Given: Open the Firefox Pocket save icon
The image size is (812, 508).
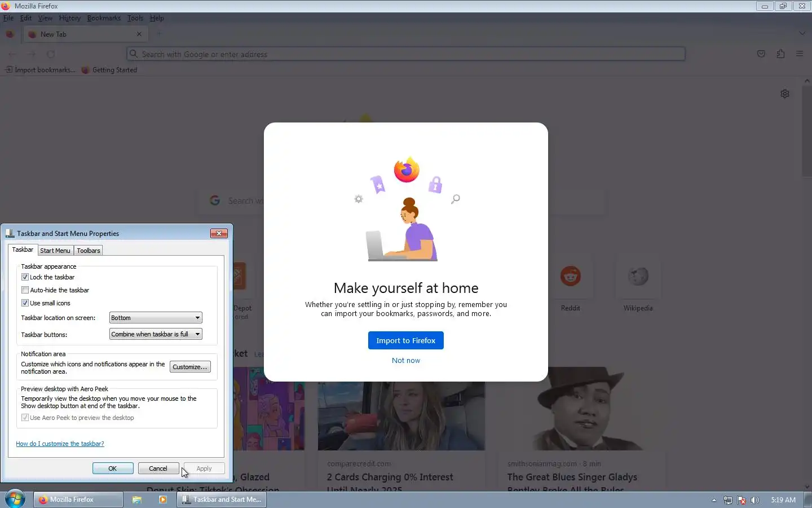Looking at the screenshot, I should point(761,54).
